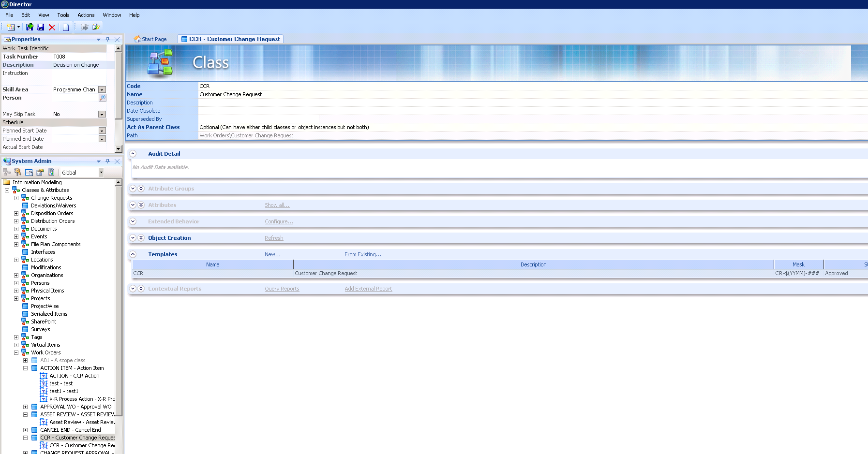Open the Skill Area dropdown
Screen dimensions: 868x454
102,89
